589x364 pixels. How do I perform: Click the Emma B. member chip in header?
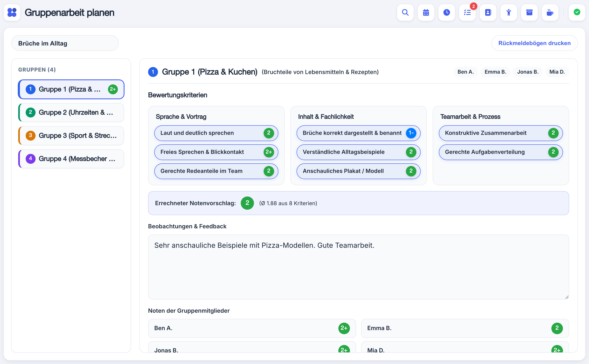(x=495, y=72)
